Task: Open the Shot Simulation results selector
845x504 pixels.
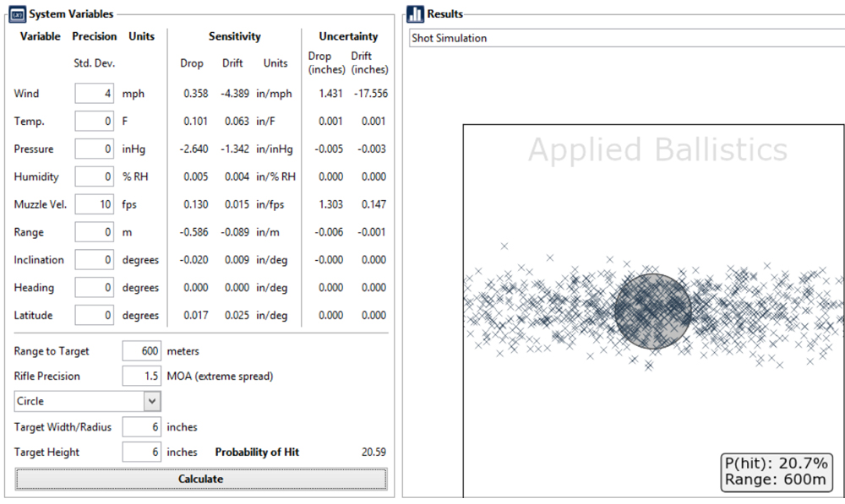Action: click(x=627, y=38)
